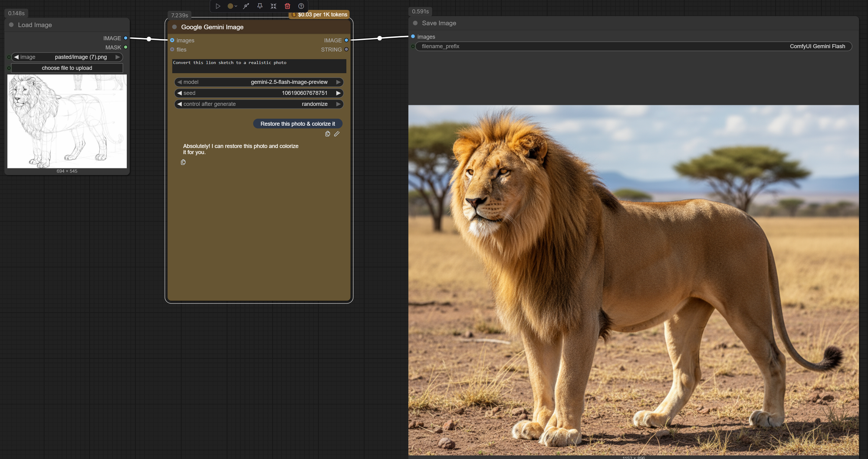Open the node color dropdown chevron
868x459 pixels.
tap(237, 6)
